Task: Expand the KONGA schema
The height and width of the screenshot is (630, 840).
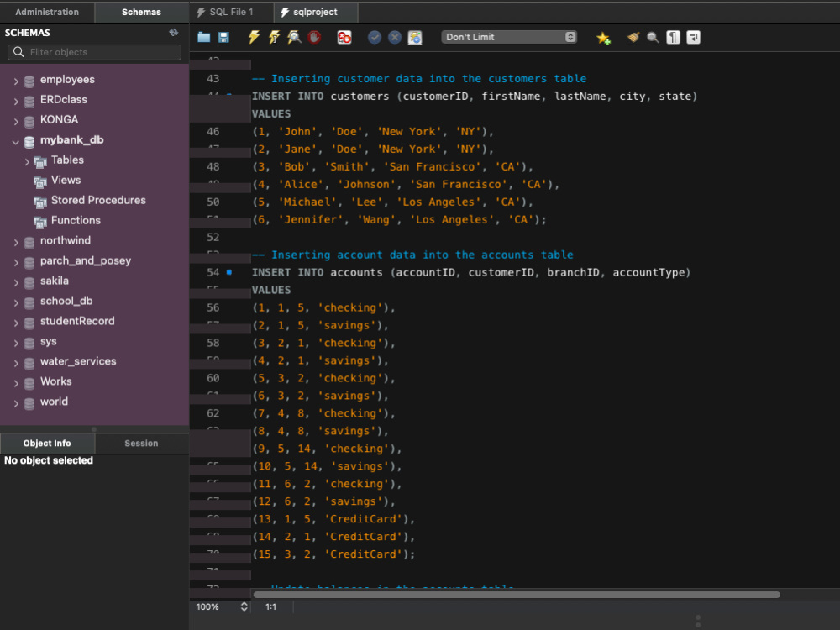Action: click(x=15, y=122)
